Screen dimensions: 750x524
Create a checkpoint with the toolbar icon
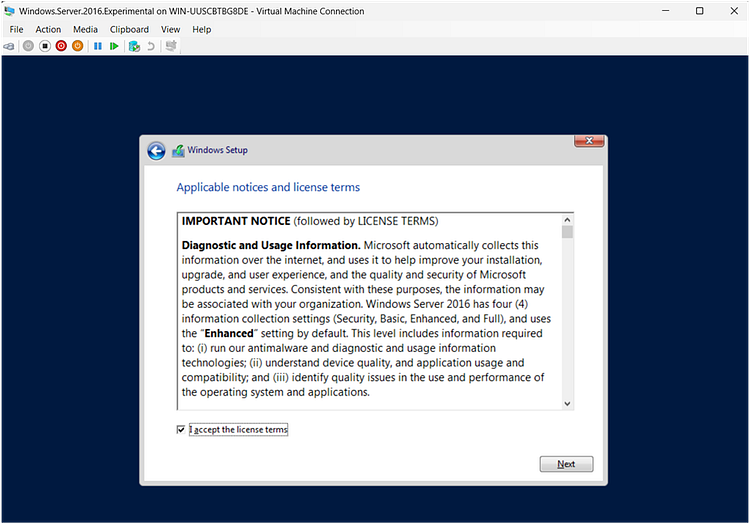coord(134,46)
